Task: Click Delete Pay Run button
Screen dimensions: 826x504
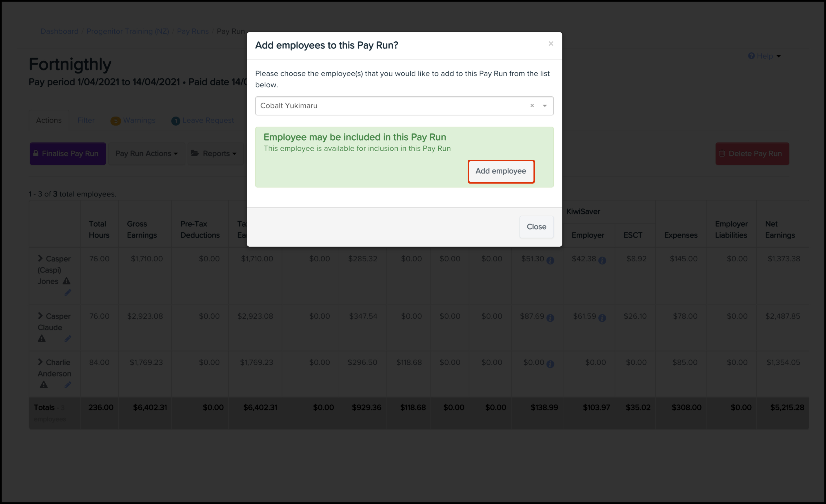Action: [752, 154]
